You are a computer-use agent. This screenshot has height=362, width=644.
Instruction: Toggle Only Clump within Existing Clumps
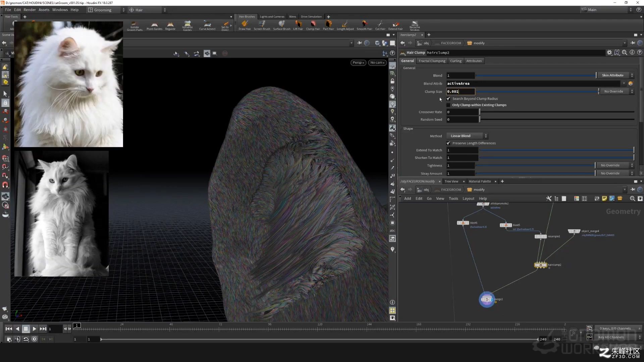(448, 105)
